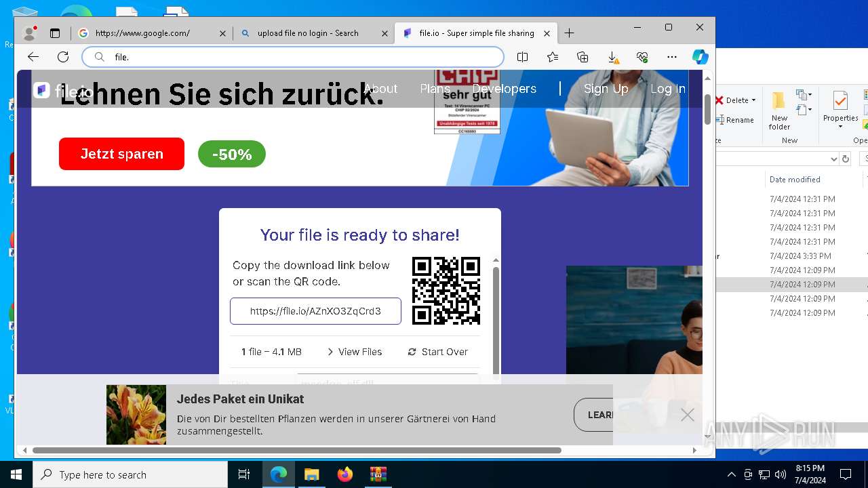The height and width of the screenshot is (488, 868).
Task: Close the google.com tab
Action: point(222,33)
